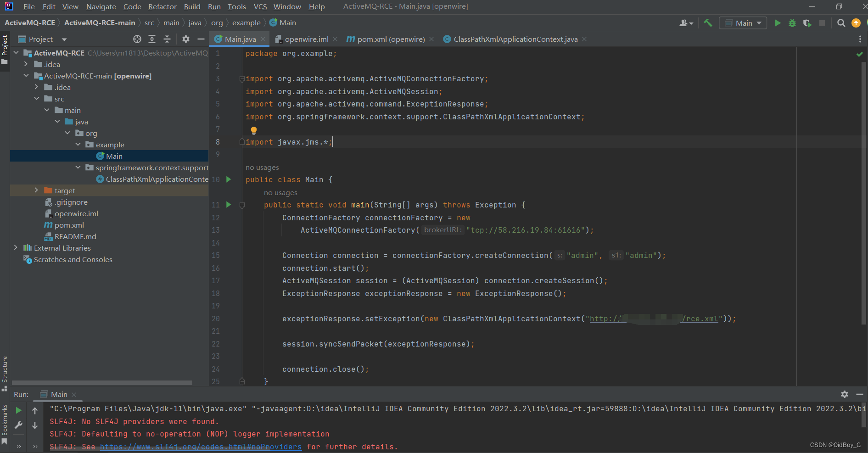This screenshot has width=868, height=453.
Task: Open the user account icon dropdown
Action: click(686, 23)
